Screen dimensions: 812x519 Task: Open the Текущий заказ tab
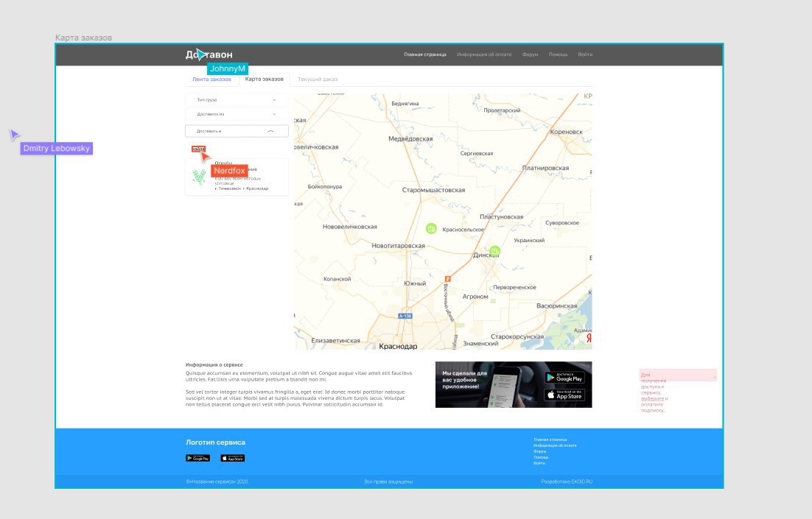[x=318, y=80]
